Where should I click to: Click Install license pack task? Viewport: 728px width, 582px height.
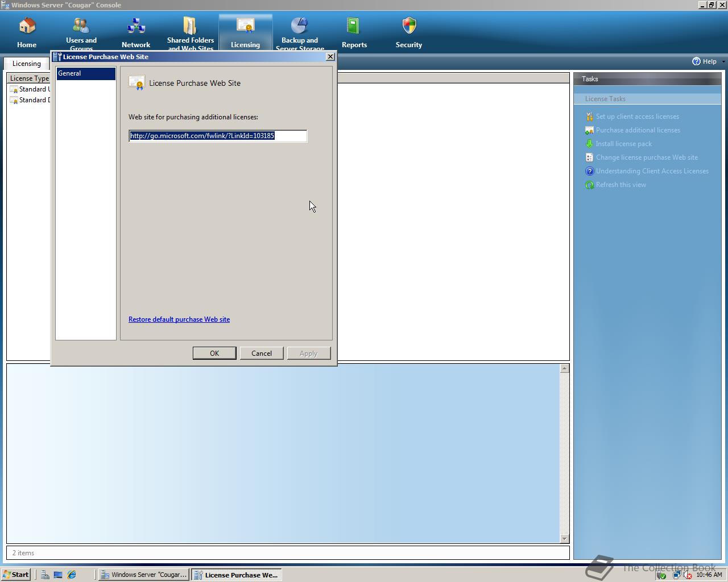click(x=623, y=144)
